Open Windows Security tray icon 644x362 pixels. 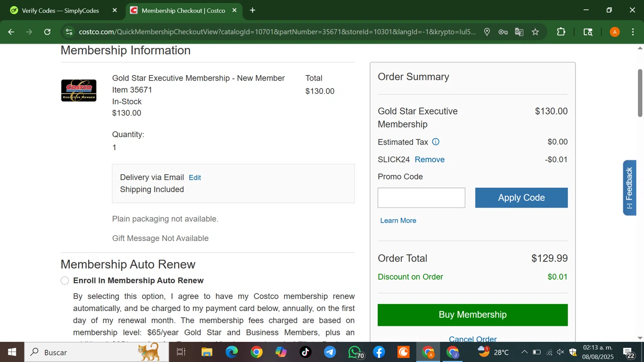pyautogui.click(x=573, y=352)
